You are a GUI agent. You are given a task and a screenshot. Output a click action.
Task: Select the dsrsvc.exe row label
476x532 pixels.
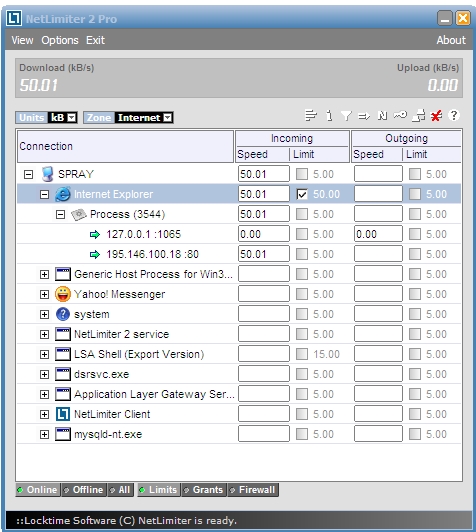[x=101, y=374]
